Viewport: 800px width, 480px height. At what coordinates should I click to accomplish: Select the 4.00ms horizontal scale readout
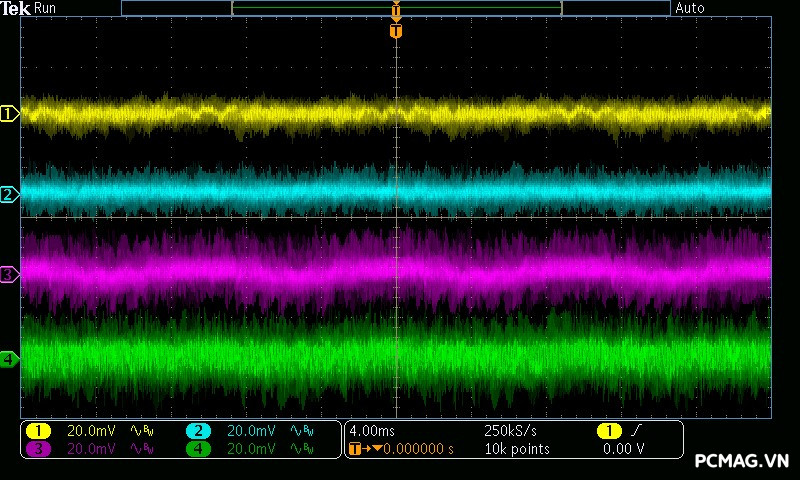point(372,431)
